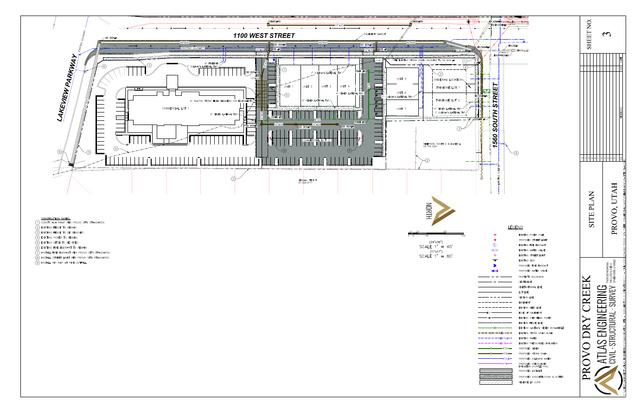The width and height of the screenshot is (640, 404).
Task: Click the 'PROVO DRY CREEK' title text
Action: 586,328
